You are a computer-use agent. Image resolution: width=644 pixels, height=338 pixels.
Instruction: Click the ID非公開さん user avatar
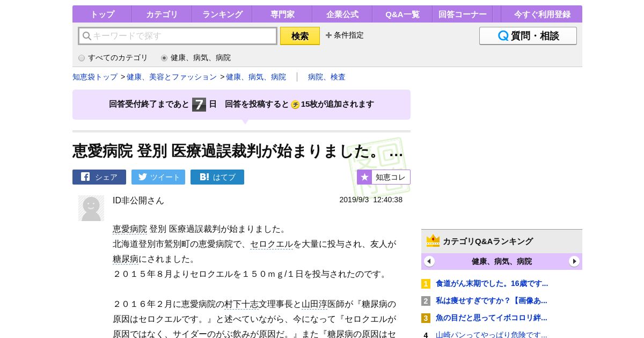(x=91, y=208)
